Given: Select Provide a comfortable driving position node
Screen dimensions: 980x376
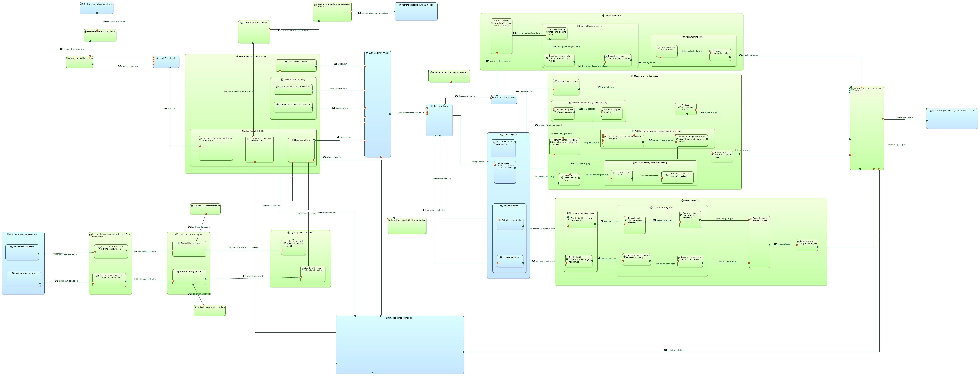Looking at the screenshot, I should (407, 226).
